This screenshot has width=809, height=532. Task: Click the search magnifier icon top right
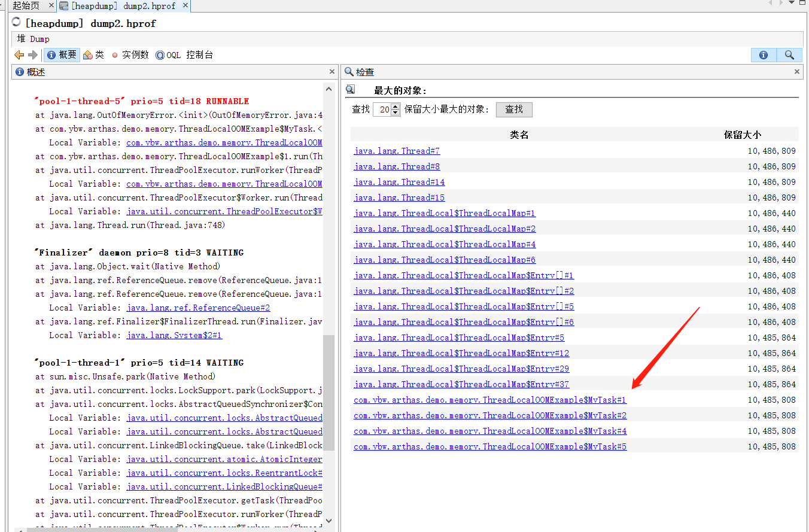[x=789, y=54]
